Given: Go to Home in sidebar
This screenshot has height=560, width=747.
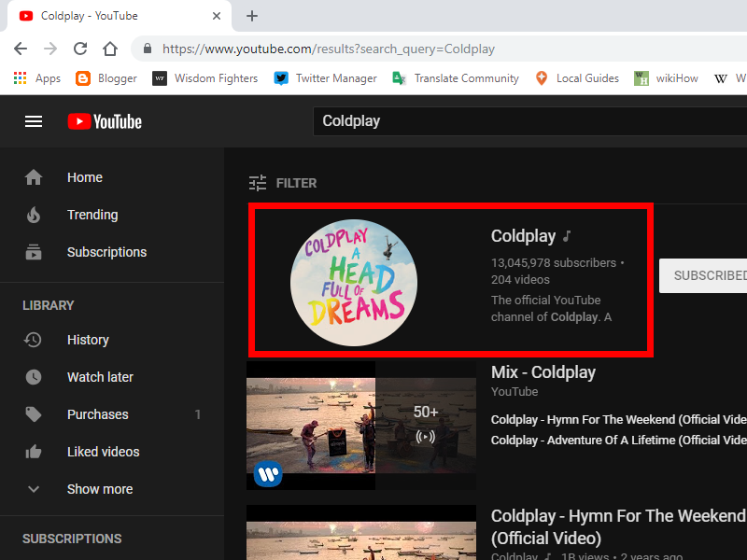Looking at the screenshot, I should click(112, 177).
